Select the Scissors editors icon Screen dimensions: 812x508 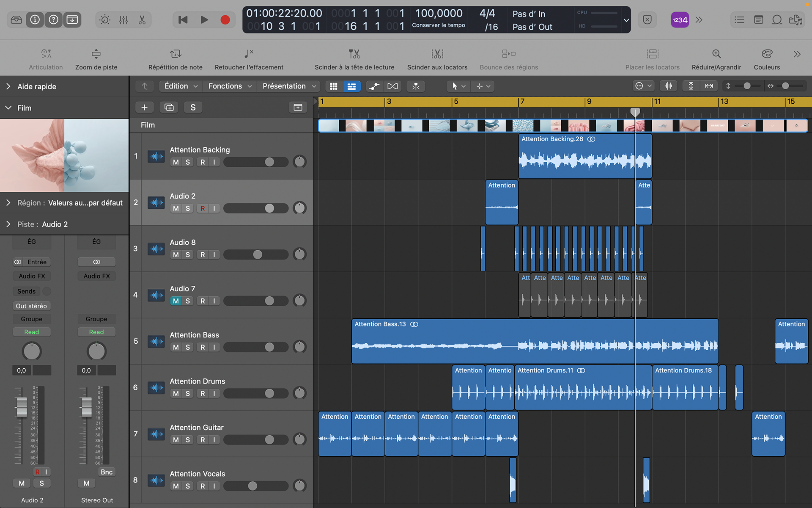(x=142, y=20)
